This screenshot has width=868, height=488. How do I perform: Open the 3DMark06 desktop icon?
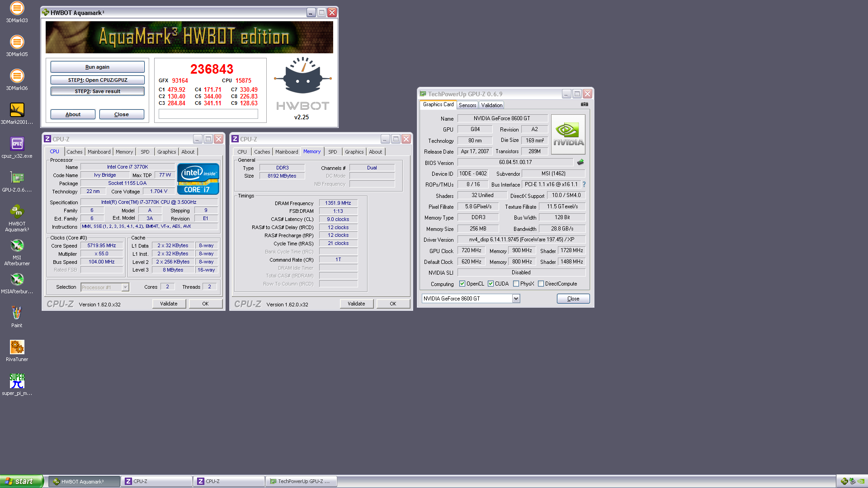(17, 80)
